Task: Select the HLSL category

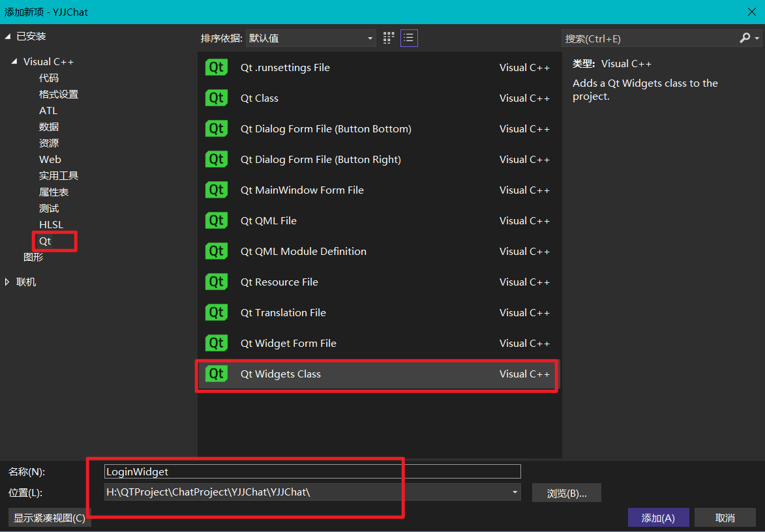Action: point(52,225)
